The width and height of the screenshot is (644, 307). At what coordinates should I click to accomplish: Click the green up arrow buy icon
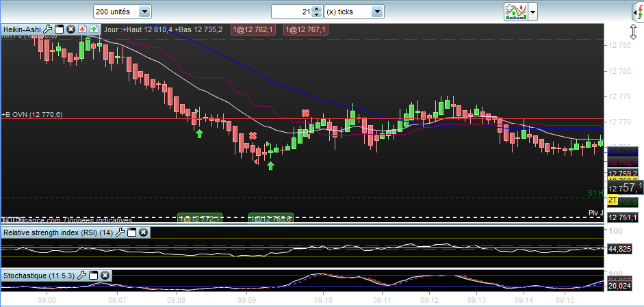[94, 29]
